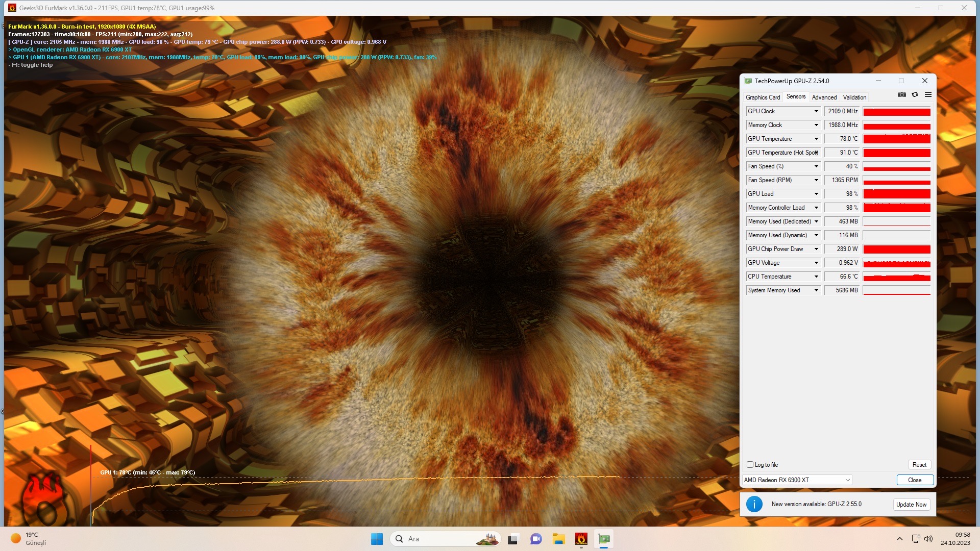Switch to the Advanced tab
980x551 pixels.
point(824,97)
